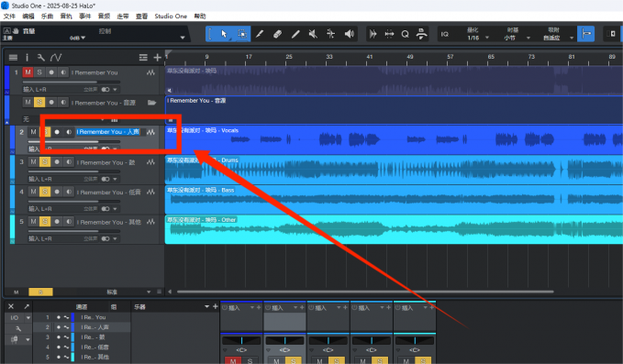623x364 pixels.
Task: Toggle Solo on the 音源 folder track
Action: [x=39, y=103]
